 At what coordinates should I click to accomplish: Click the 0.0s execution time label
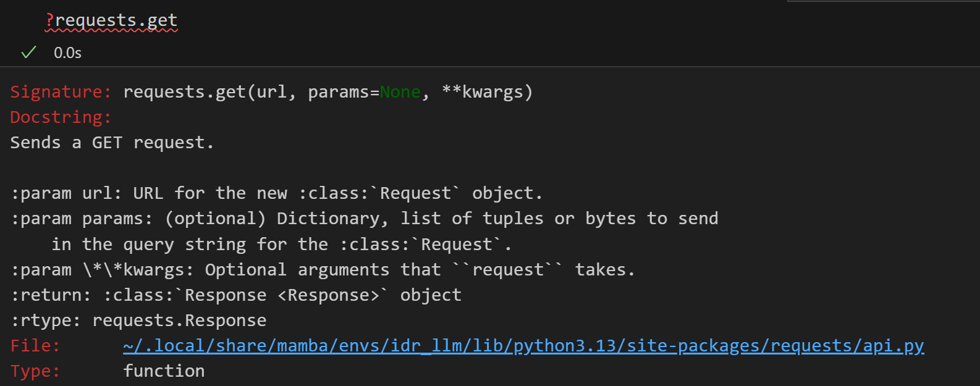coord(67,53)
